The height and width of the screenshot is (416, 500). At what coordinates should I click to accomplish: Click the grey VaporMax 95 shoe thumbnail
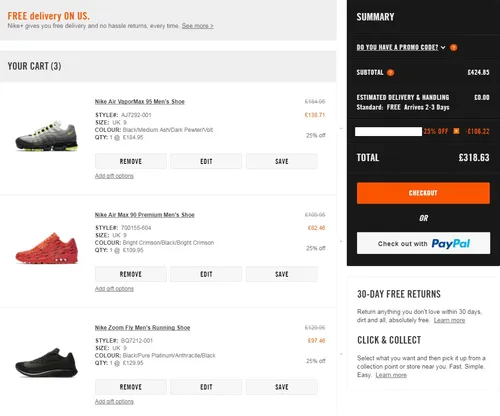coord(47,136)
